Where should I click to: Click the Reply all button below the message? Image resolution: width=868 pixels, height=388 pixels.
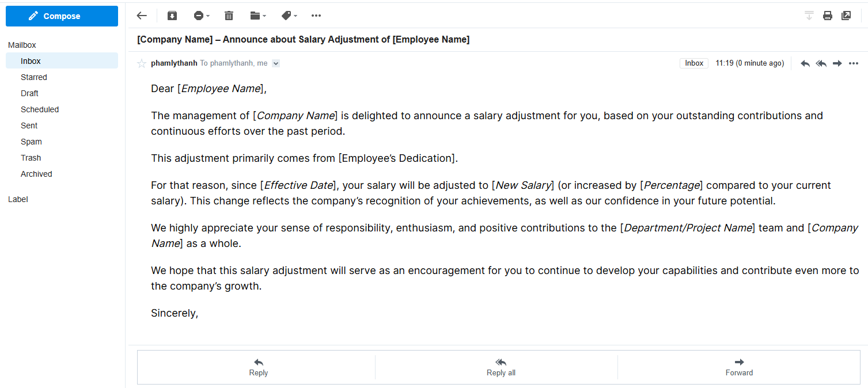501,367
